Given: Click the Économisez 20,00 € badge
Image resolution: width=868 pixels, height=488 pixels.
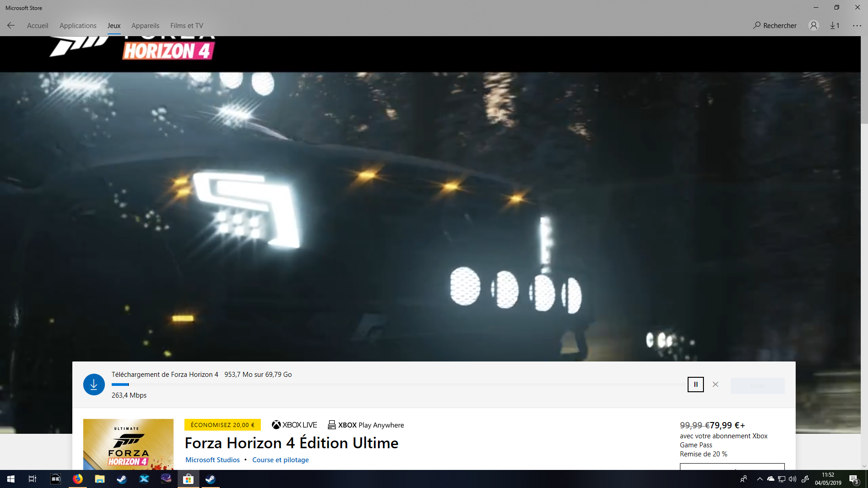Looking at the screenshot, I should click(x=222, y=425).
